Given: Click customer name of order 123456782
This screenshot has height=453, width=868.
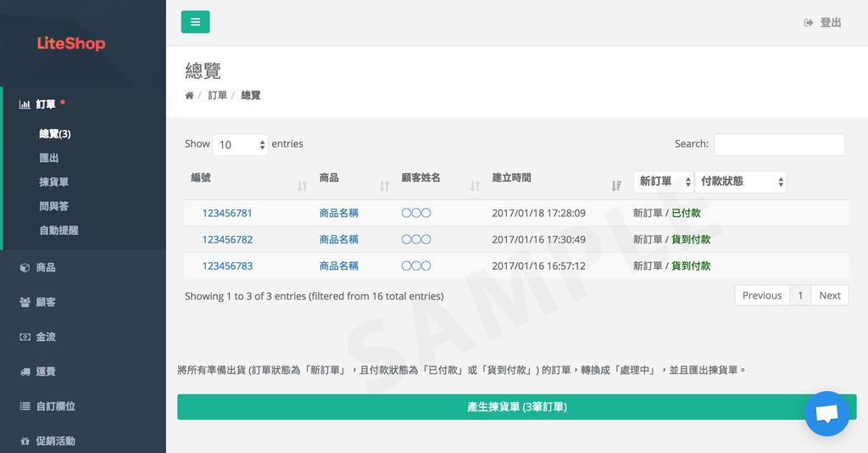Looking at the screenshot, I should coord(416,239).
